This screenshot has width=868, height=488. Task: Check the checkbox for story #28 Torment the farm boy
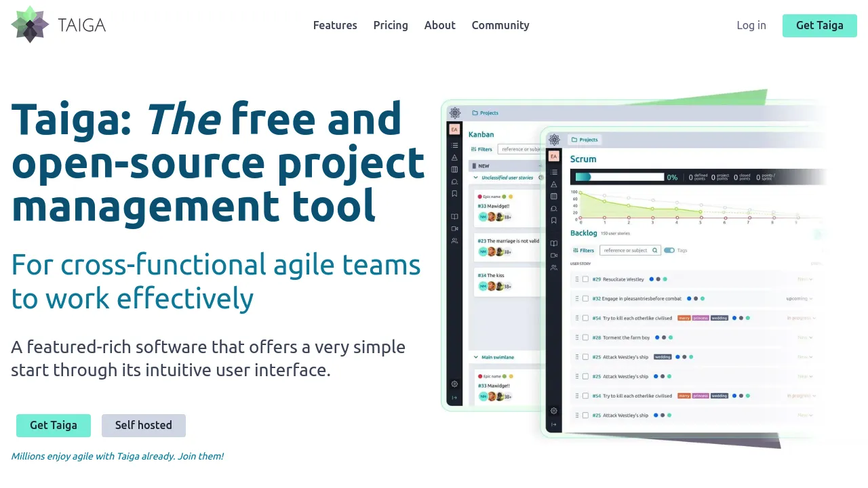(585, 337)
